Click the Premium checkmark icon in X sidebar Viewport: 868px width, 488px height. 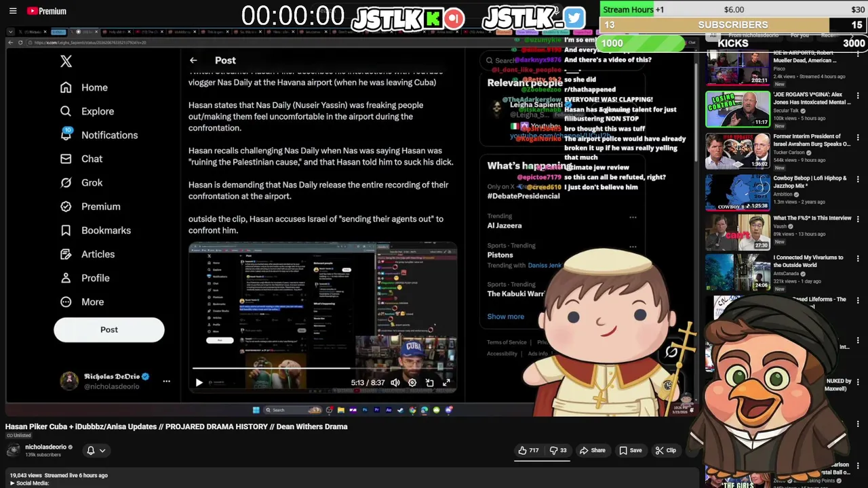pyautogui.click(x=66, y=207)
